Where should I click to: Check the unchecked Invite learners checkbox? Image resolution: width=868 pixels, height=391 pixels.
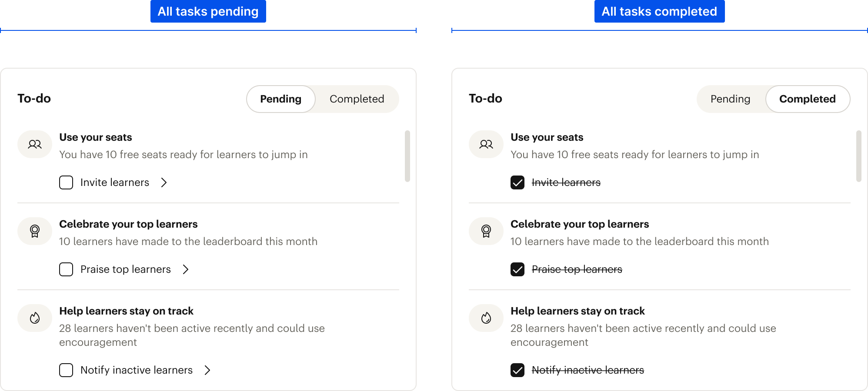pyautogui.click(x=66, y=182)
